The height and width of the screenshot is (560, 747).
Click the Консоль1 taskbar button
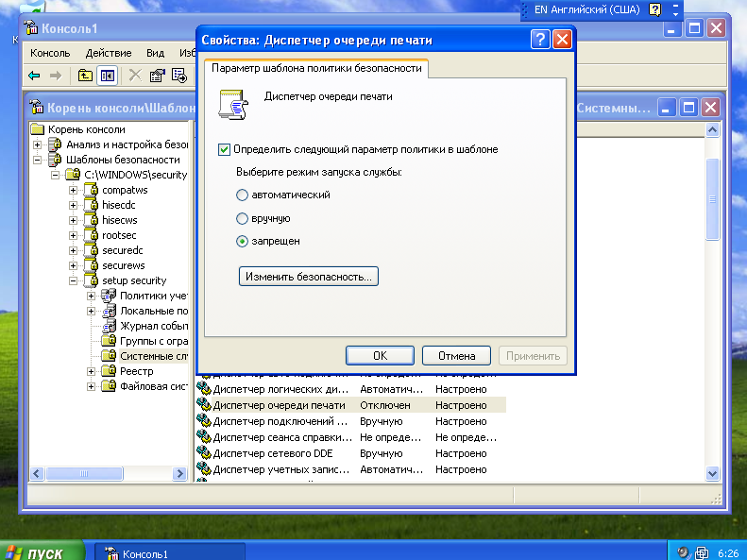[x=169, y=552]
